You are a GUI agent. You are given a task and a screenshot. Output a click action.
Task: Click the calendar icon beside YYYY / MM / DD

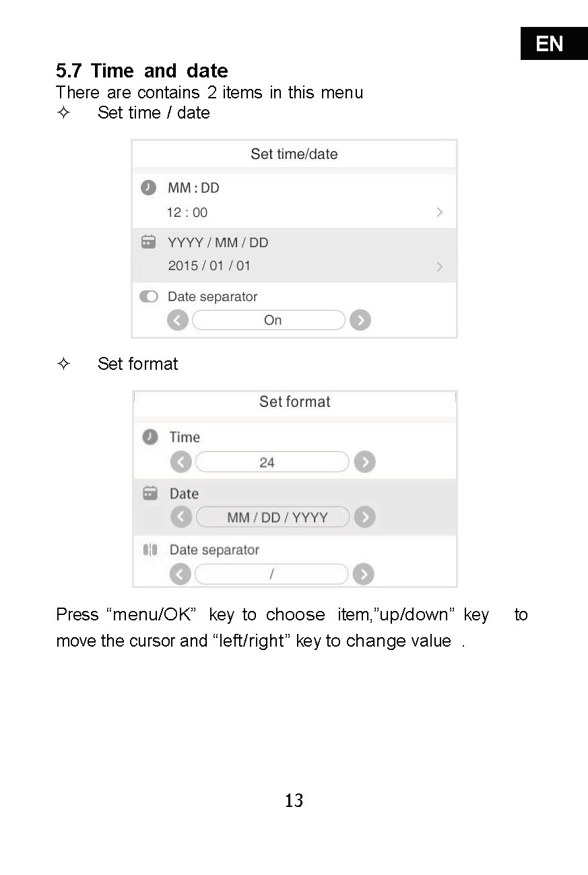[x=149, y=242]
